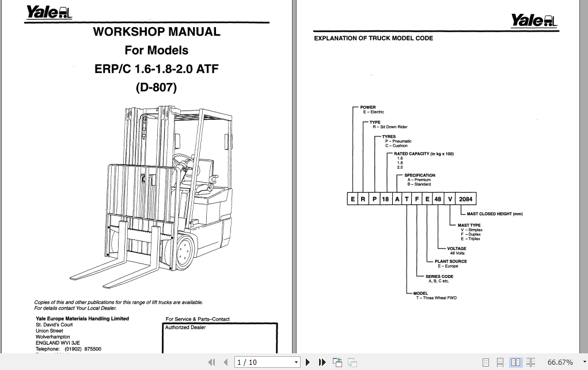
Task: Click the 48 voltage code box
Action: 438,199
